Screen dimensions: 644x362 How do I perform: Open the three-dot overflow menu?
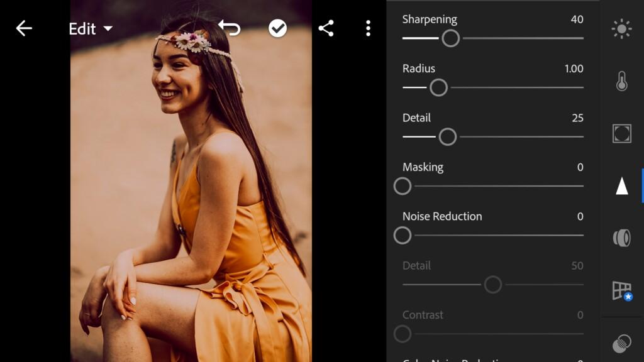368,28
